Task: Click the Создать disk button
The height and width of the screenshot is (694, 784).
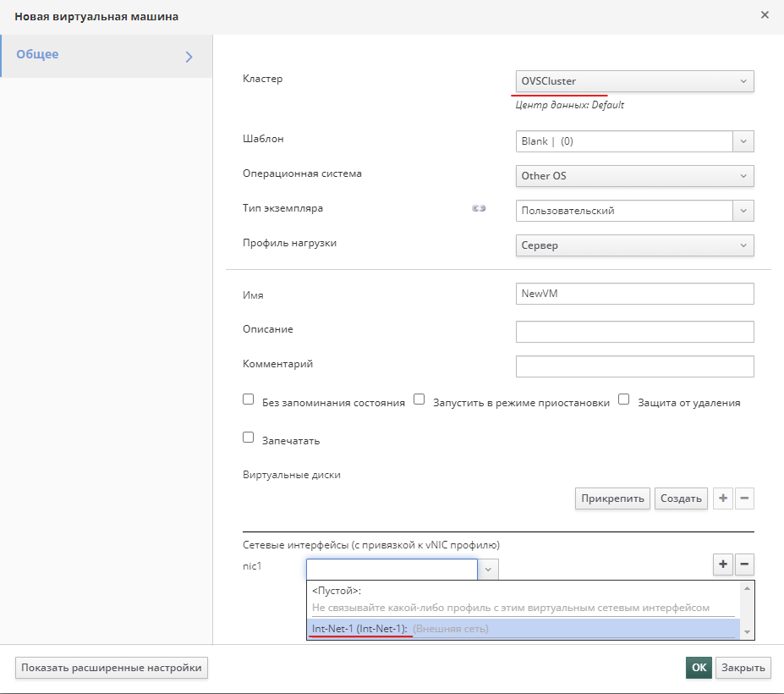Action: pyautogui.click(x=681, y=498)
